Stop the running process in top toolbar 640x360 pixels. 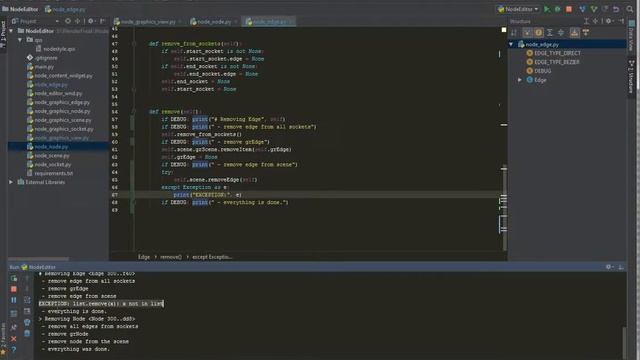(x=569, y=9)
